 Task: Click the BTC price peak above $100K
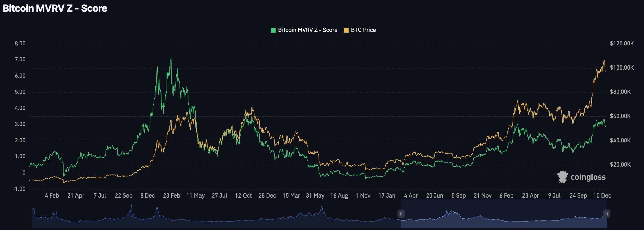coord(604,61)
